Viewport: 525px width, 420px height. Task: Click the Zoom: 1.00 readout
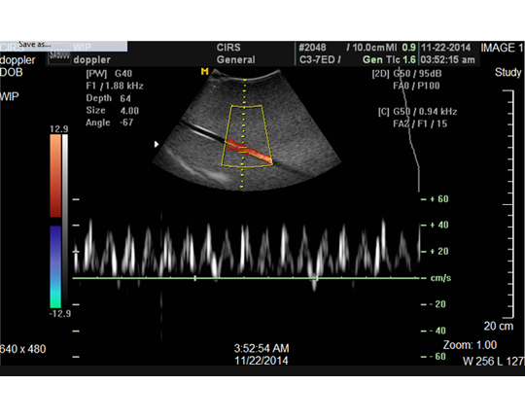[471, 345]
